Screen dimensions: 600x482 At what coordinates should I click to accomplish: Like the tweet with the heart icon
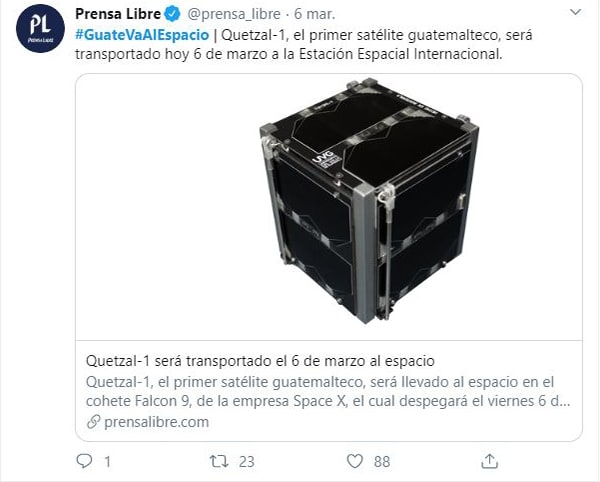[x=355, y=461]
